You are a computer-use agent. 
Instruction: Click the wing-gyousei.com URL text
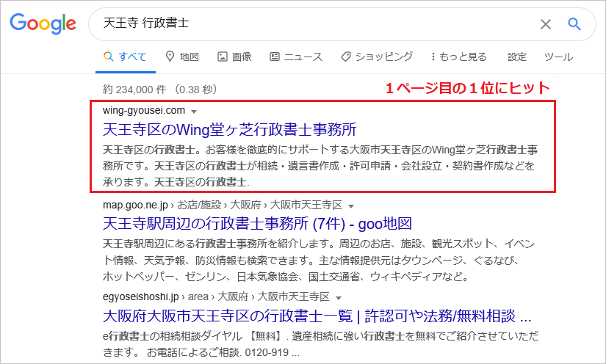pyautogui.click(x=144, y=110)
